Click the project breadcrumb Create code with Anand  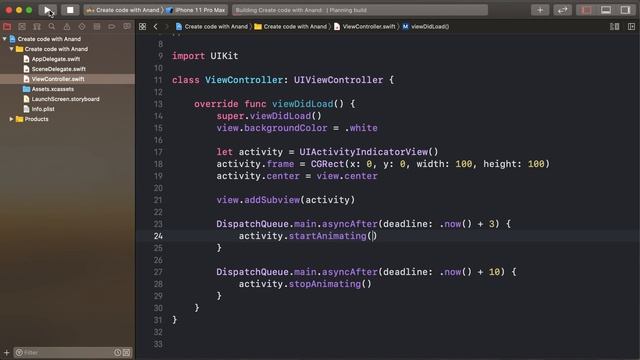pos(212,27)
